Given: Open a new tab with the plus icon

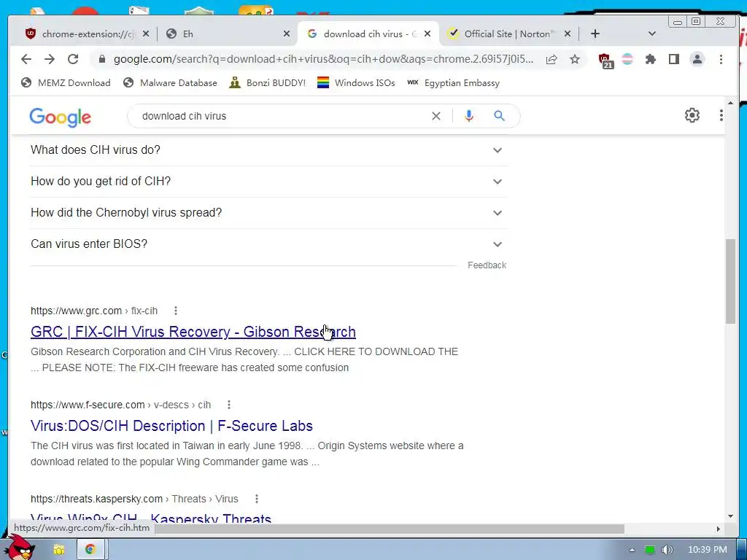Looking at the screenshot, I should pyautogui.click(x=595, y=34).
